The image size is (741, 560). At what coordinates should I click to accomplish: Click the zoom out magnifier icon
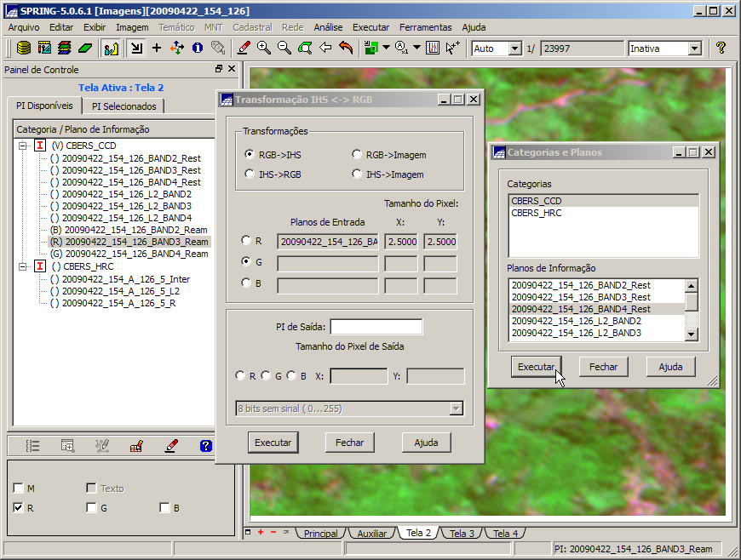coord(284,49)
